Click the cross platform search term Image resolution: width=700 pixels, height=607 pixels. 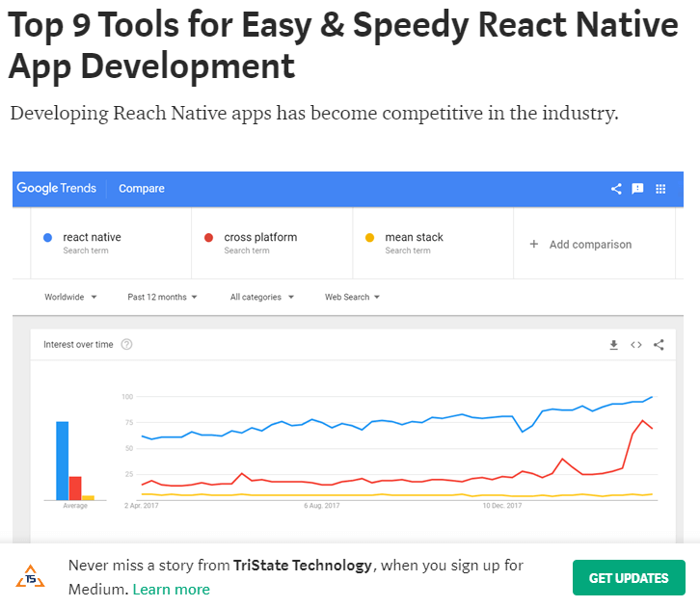[x=260, y=237]
